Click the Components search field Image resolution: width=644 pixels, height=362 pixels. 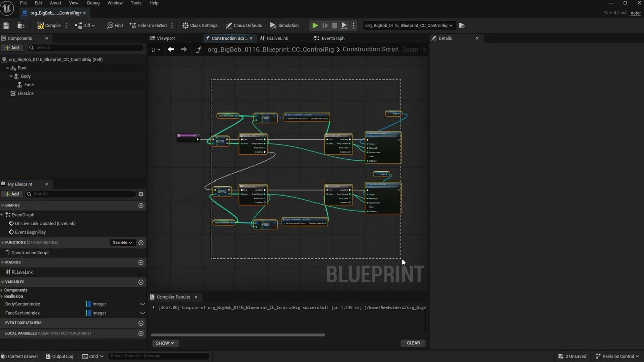click(85, 48)
